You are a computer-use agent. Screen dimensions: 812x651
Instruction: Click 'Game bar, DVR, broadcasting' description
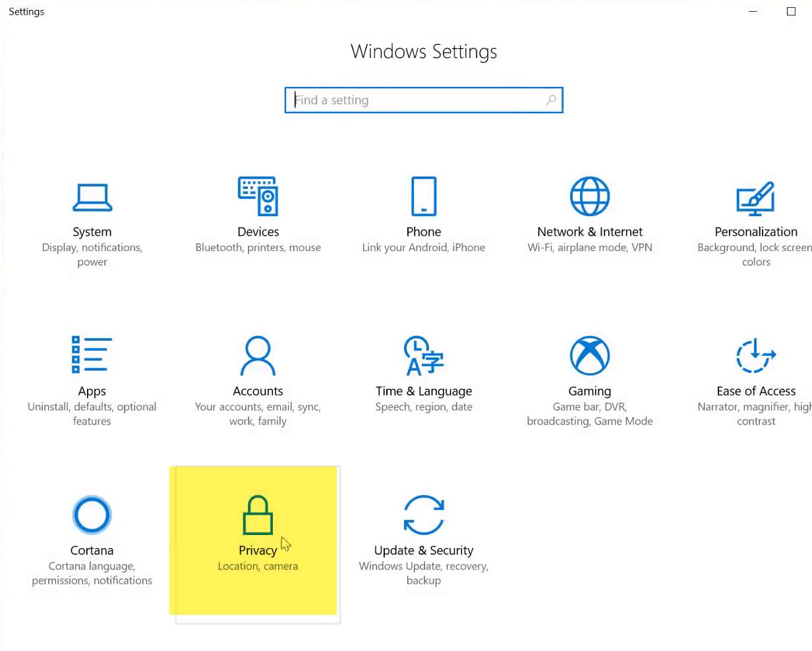click(590, 414)
